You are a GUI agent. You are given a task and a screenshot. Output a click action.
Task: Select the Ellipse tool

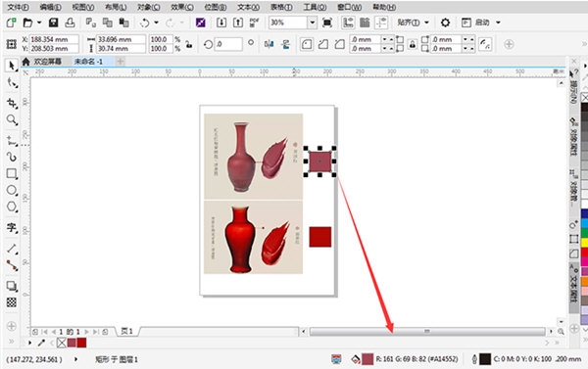pyautogui.click(x=12, y=190)
